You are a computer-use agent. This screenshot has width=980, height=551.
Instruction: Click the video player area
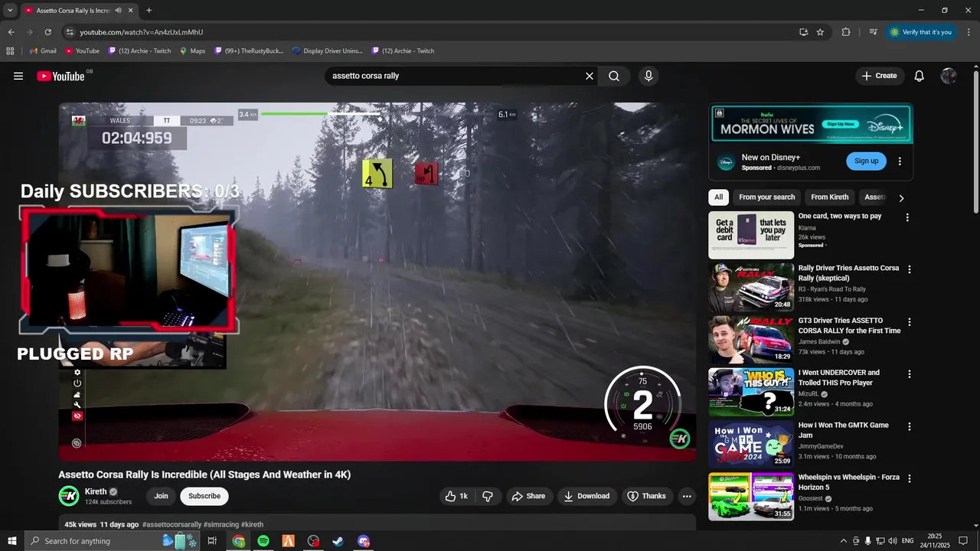click(x=377, y=282)
